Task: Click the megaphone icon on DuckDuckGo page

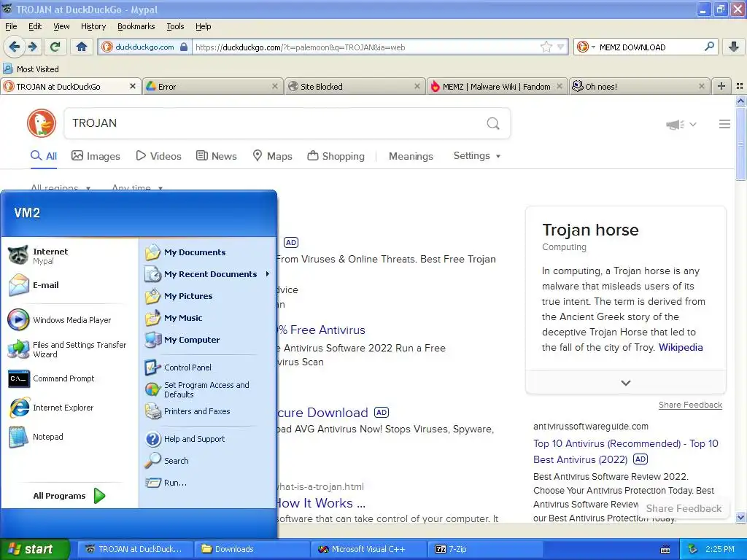Action: point(675,125)
